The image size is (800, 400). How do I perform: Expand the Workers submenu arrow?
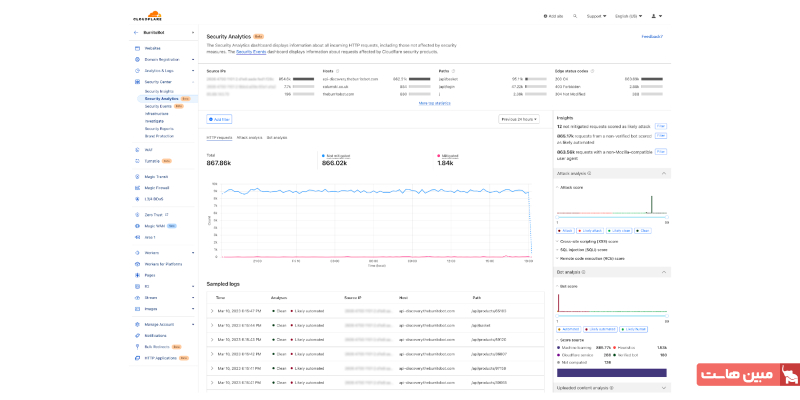click(x=193, y=253)
